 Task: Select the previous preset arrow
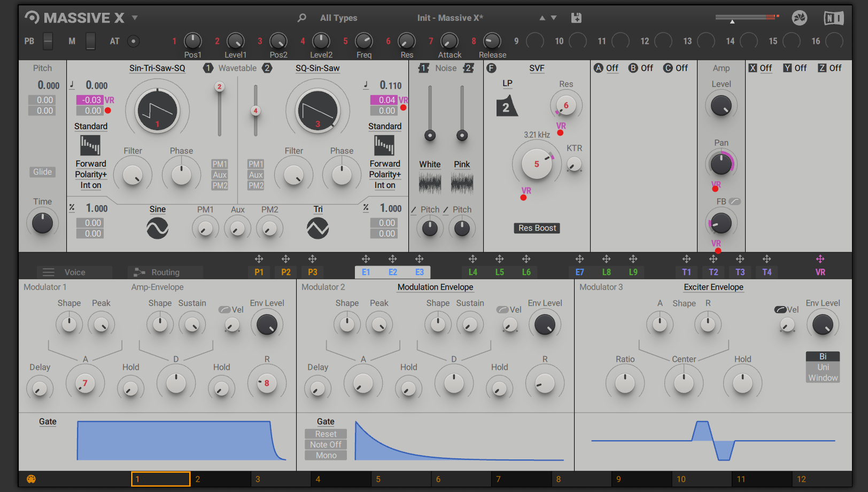coord(542,18)
